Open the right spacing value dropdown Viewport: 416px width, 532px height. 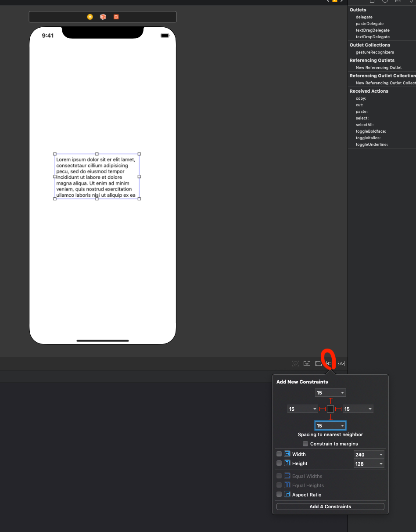click(370, 409)
